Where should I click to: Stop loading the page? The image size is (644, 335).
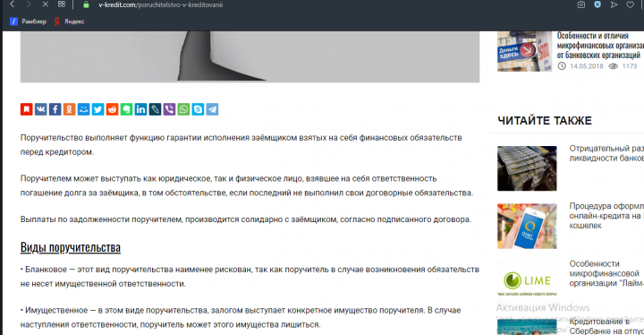[x=46, y=4]
